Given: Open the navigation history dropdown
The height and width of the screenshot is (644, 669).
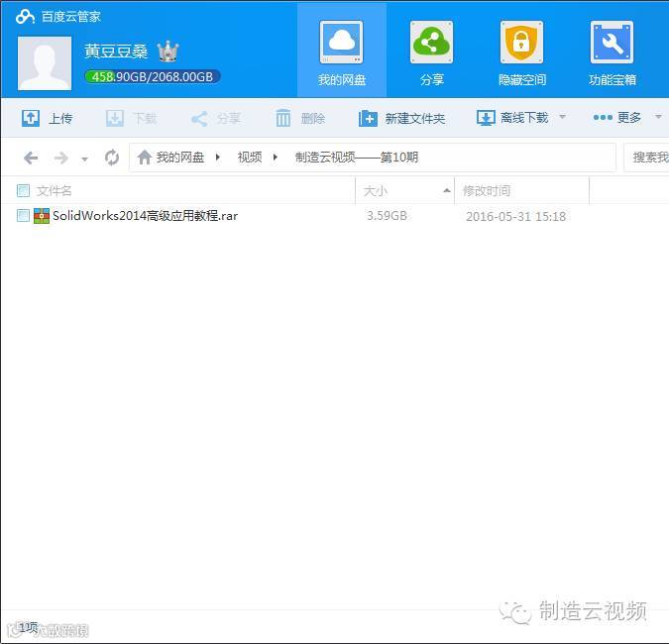Looking at the screenshot, I should click(x=84, y=160).
